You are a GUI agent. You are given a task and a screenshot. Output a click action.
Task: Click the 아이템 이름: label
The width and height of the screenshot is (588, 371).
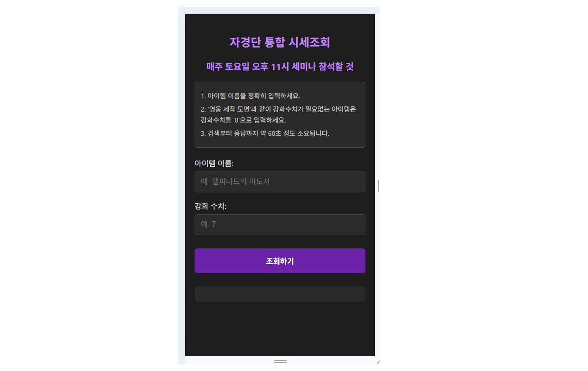point(214,163)
